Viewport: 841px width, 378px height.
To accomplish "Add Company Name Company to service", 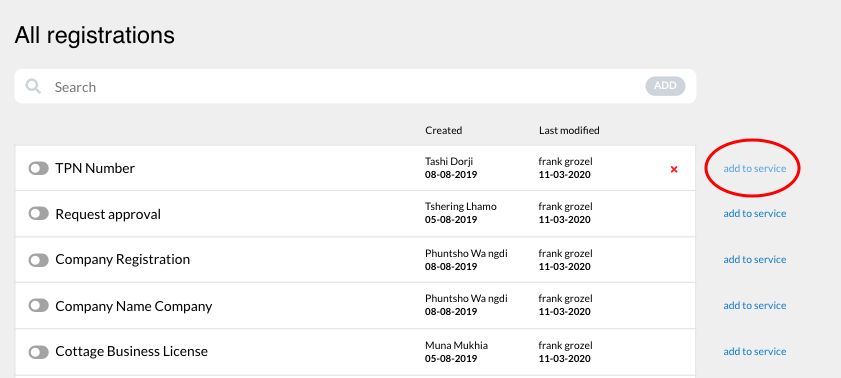I will 755,306.
